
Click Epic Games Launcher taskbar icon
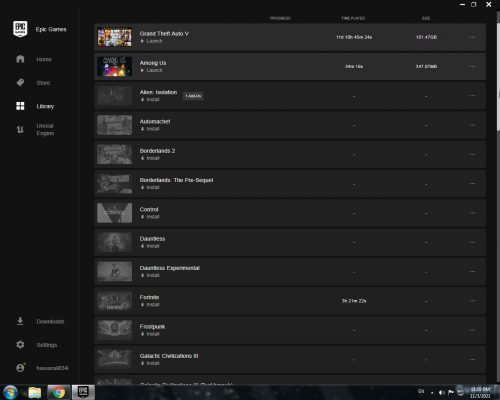coord(83,392)
